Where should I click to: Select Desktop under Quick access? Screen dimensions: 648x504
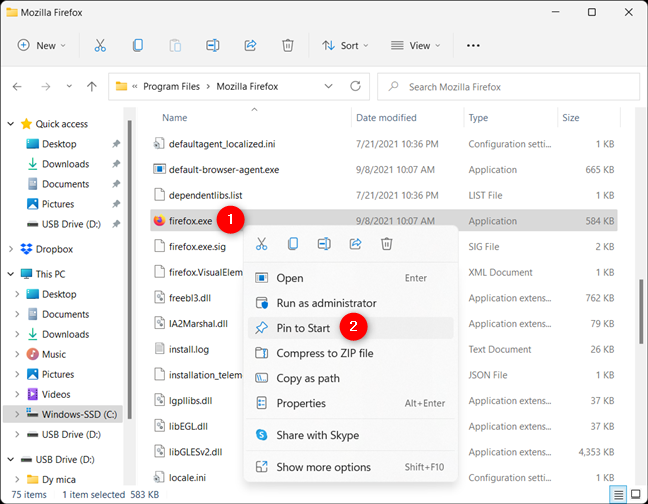pos(59,144)
